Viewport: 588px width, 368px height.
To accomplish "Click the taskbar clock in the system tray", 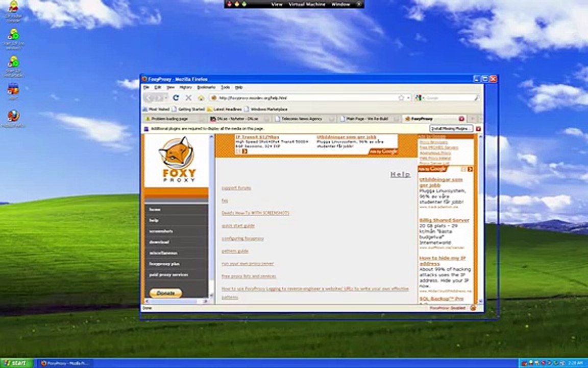I will (x=575, y=363).
